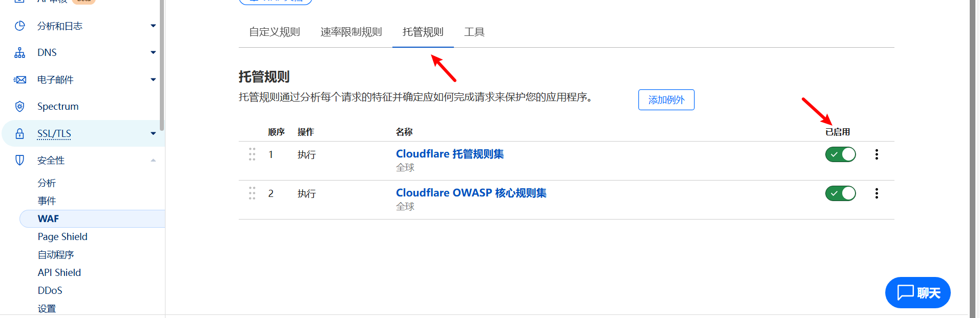Viewport: 980px width, 318px height.
Task: Open three-dot menu for OWASP 核心规则集
Action: point(877,193)
